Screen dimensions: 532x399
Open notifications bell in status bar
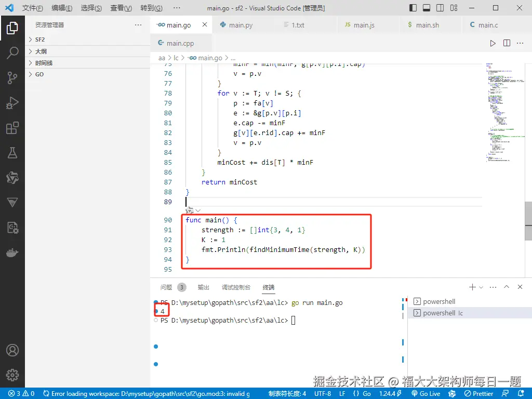pos(521,394)
